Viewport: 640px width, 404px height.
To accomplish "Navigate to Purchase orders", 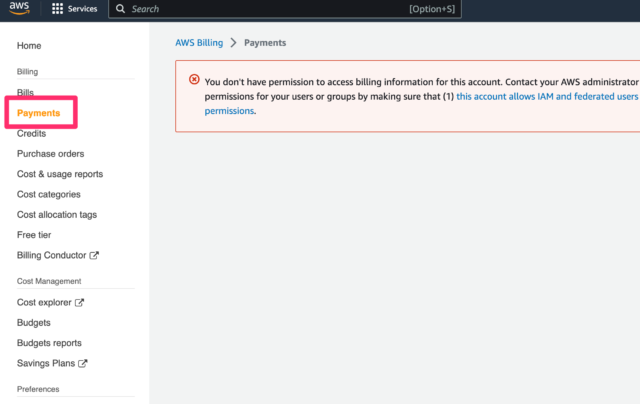I will pyautogui.click(x=51, y=154).
